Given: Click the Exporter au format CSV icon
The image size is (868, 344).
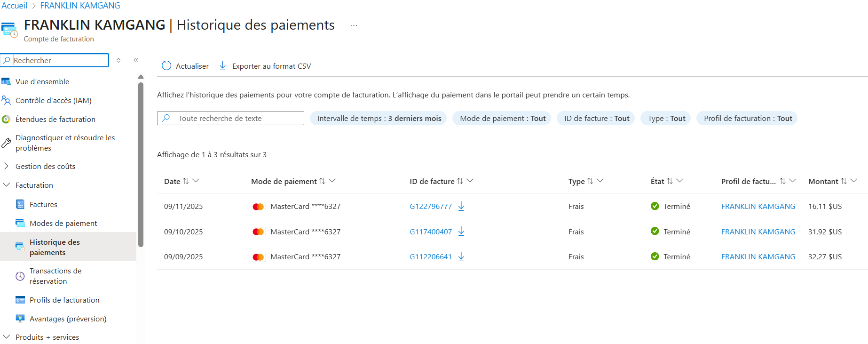Looking at the screenshot, I should point(223,65).
